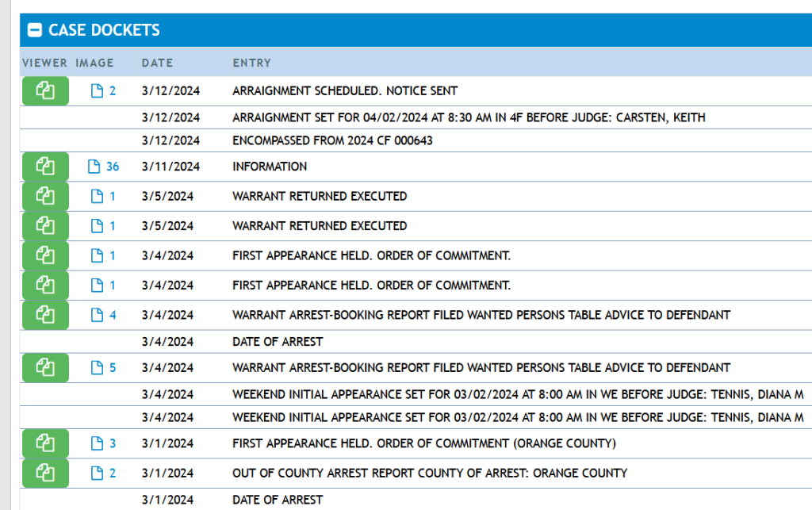
Task: Select the Arraignment Set for 04/02/2024 entry
Action: coord(468,117)
